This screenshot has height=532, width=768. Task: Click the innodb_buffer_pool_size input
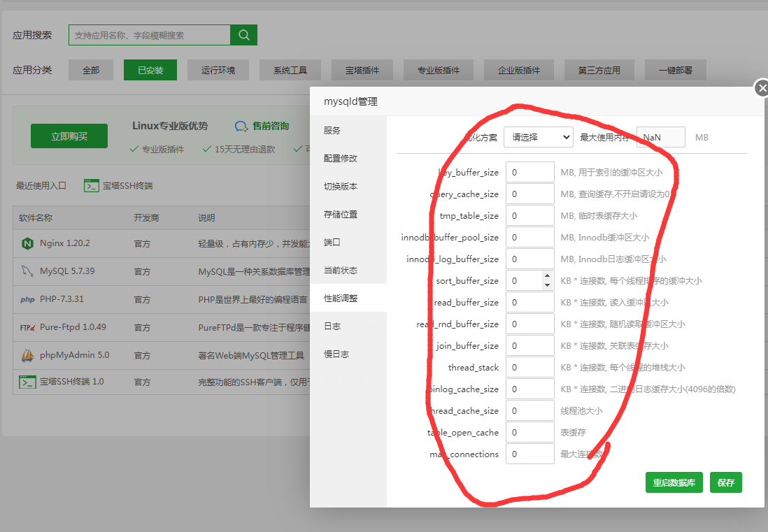coord(530,238)
